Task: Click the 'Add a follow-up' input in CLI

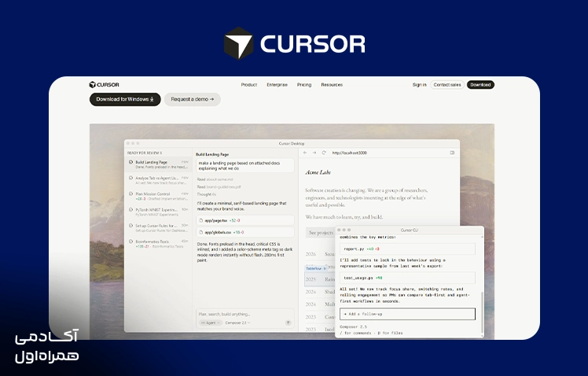Action: (x=408, y=314)
